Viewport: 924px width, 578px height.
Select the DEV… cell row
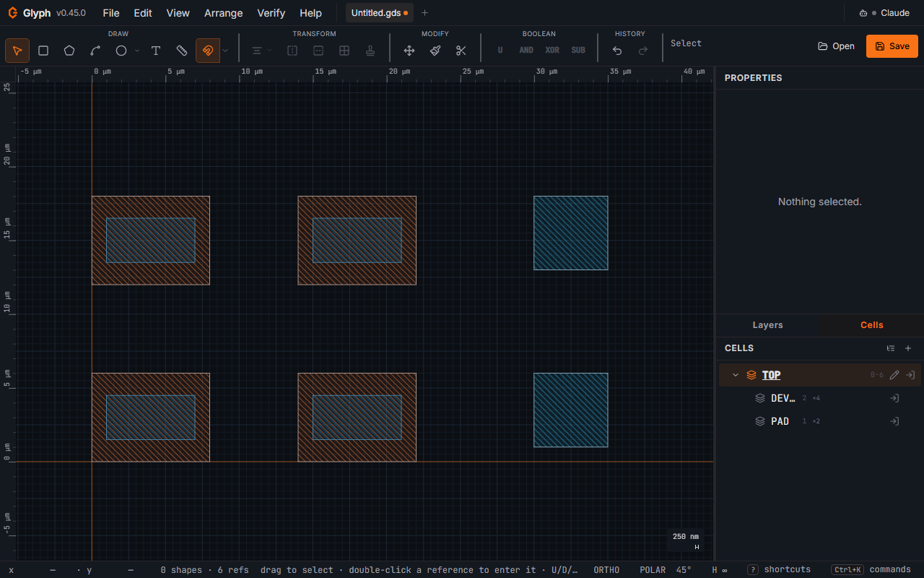pos(820,398)
